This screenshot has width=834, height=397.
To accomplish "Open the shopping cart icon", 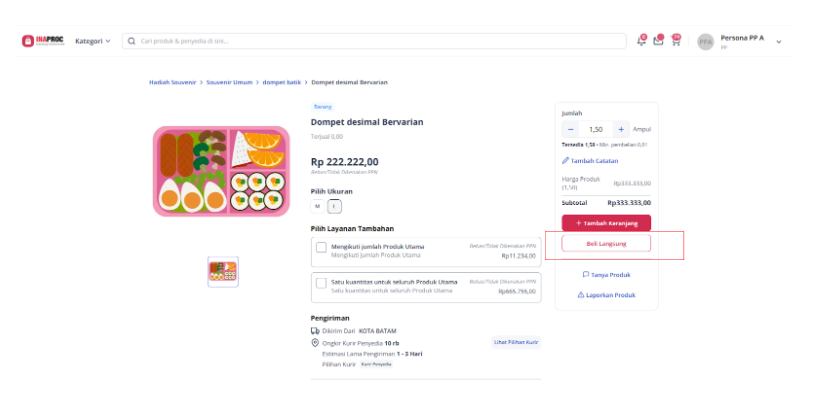I will [x=675, y=40].
